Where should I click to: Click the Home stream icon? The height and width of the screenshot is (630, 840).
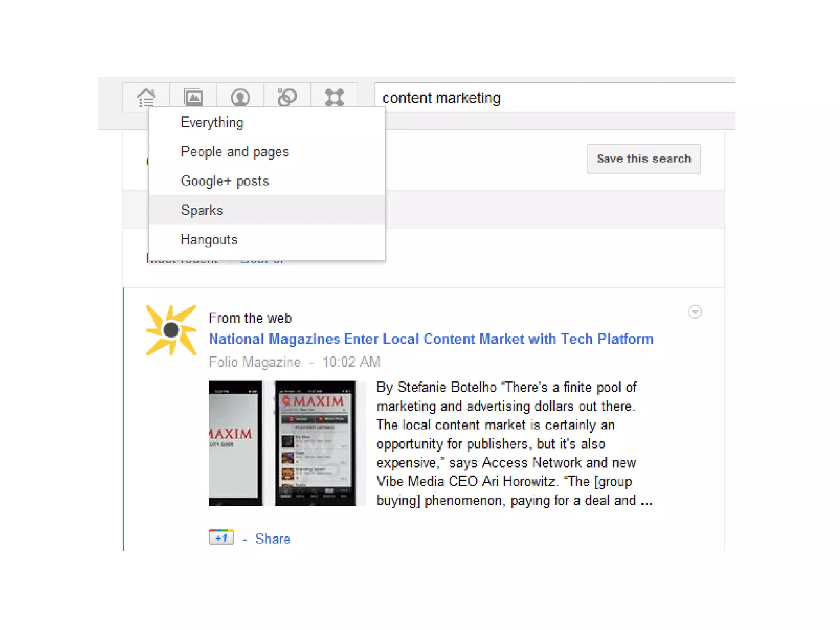pos(146,97)
